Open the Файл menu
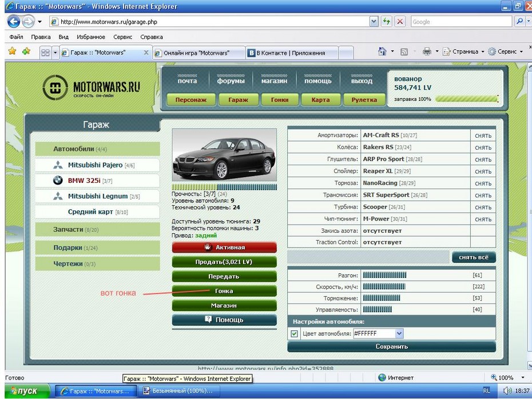532x399 pixels. [x=16, y=37]
